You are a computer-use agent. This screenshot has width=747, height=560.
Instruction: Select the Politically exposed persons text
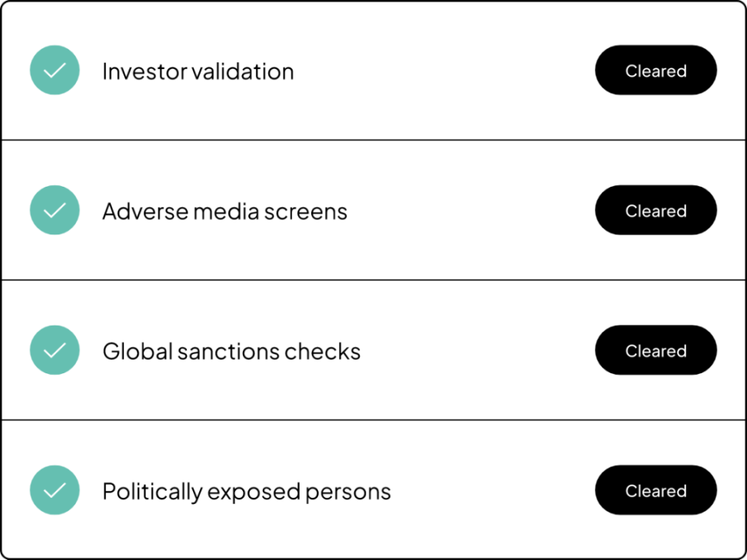246,491
